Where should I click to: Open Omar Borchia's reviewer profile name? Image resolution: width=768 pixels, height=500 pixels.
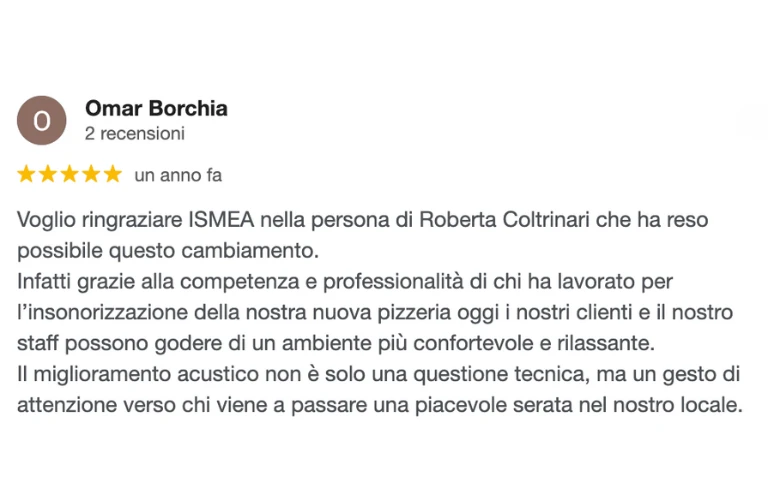(156, 108)
